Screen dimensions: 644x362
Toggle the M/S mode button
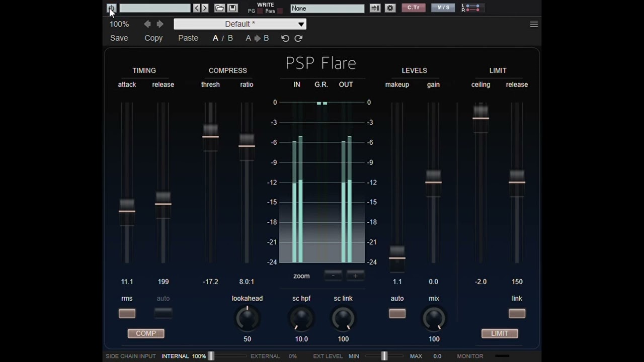(443, 8)
